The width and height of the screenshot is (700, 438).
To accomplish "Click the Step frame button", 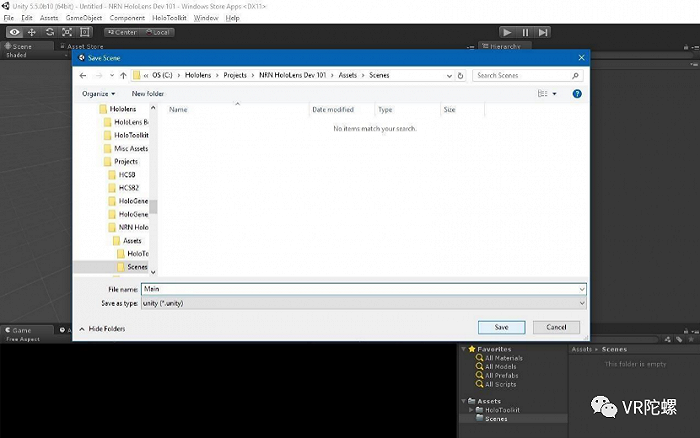I will coord(543,32).
